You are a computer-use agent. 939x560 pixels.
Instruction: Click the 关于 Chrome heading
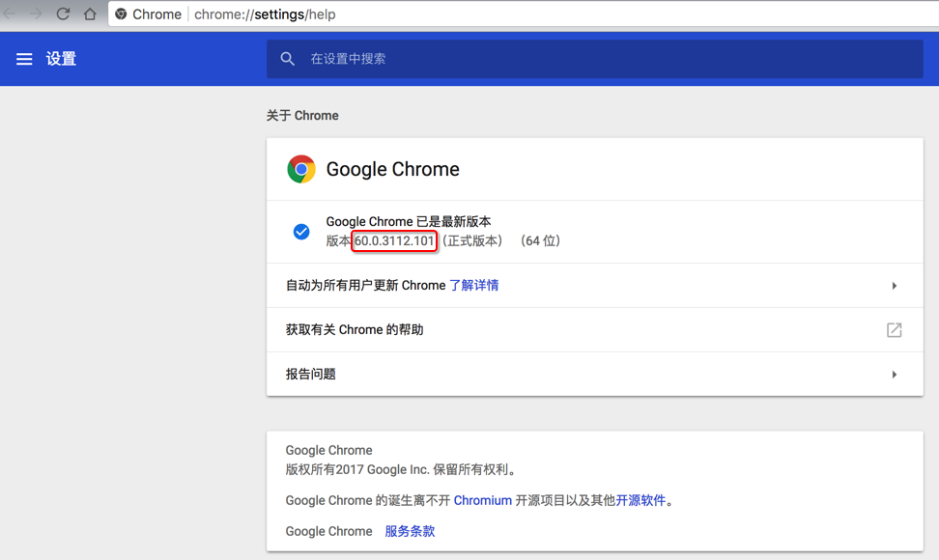[302, 116]
